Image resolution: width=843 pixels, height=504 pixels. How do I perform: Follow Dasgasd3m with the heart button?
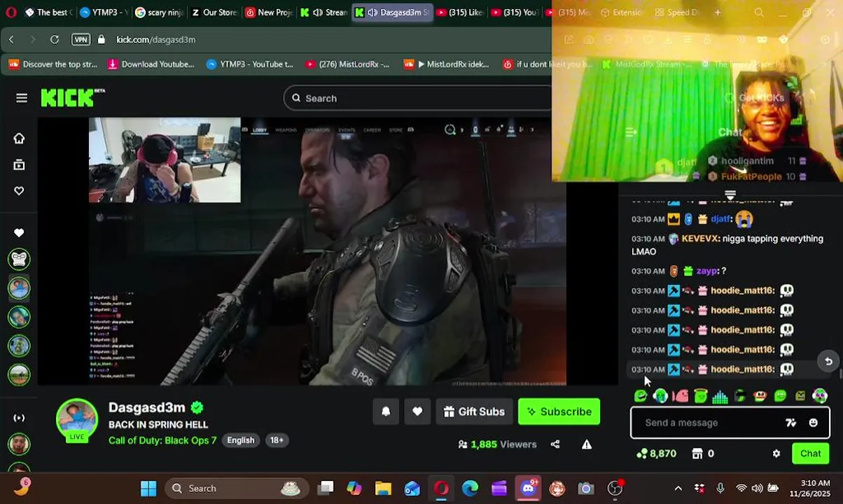417,412
